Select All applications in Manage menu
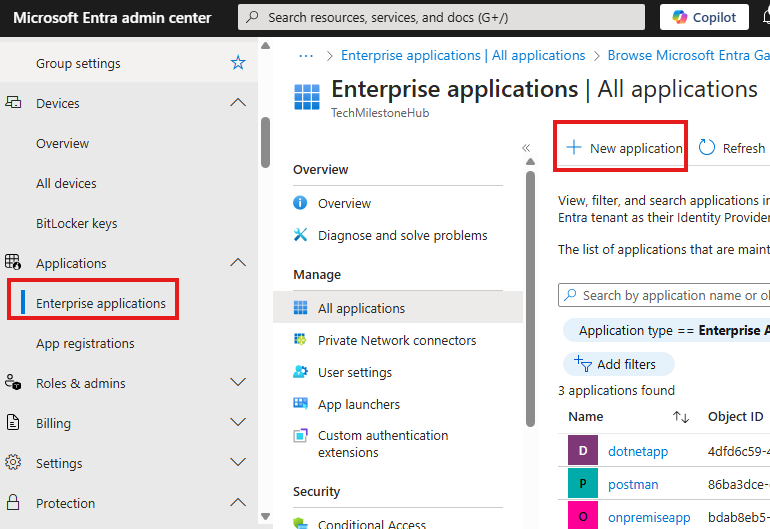Screen dimensions: 770x529 [x=361, y=308]
